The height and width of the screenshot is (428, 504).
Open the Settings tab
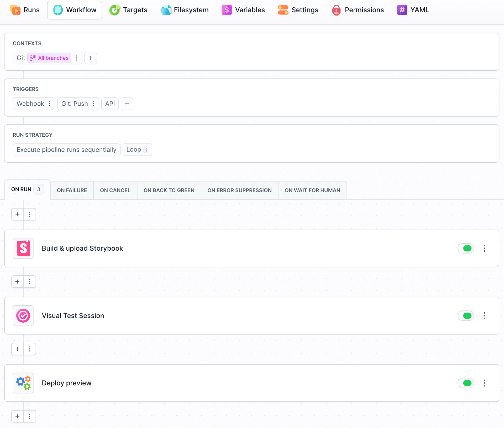tap(298, 10)
